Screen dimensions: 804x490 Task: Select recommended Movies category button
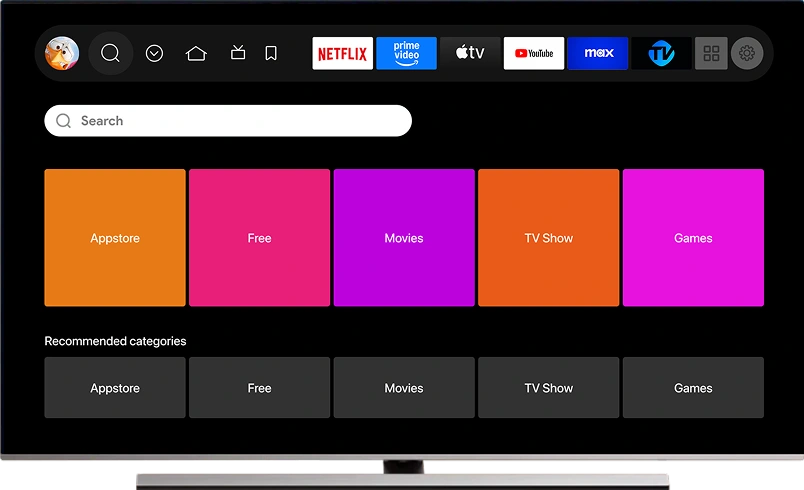(x=404, y=388)
